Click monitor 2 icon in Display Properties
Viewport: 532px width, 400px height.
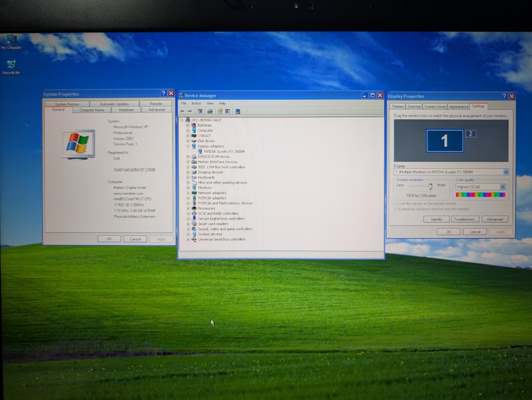tap(470, 134)
